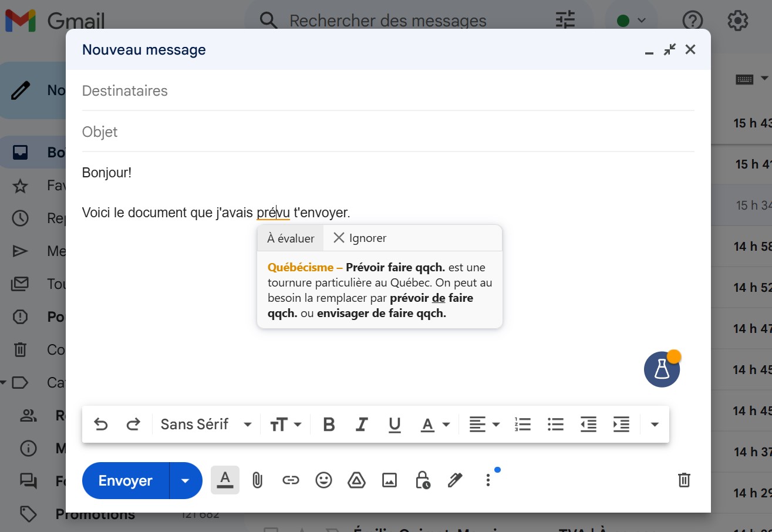Click the Antidote flask button
772x532 pixels.
click(x=662, y=369)
